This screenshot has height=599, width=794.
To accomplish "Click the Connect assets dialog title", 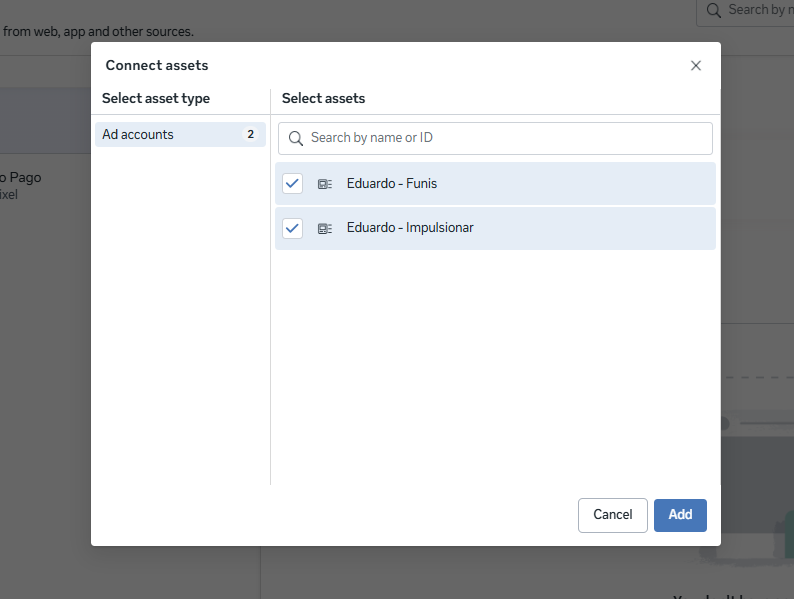I will [x=157, y=66].
